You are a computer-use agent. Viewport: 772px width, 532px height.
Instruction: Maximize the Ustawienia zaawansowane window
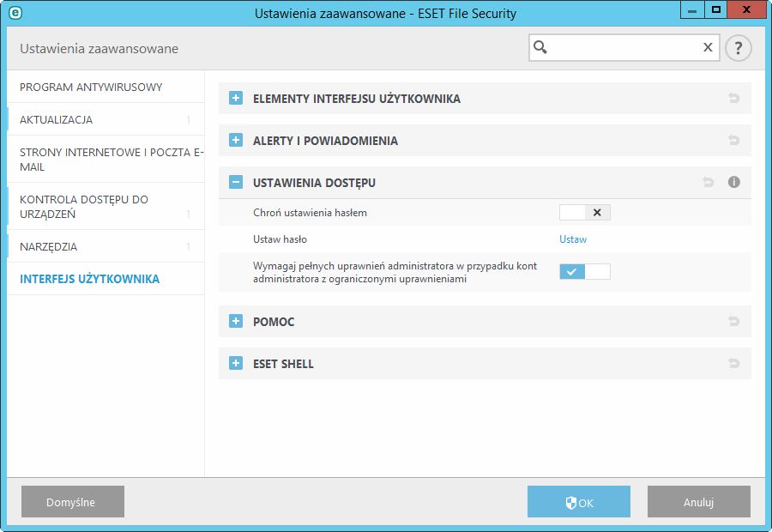pyautogui.click(x=716, y=10)
